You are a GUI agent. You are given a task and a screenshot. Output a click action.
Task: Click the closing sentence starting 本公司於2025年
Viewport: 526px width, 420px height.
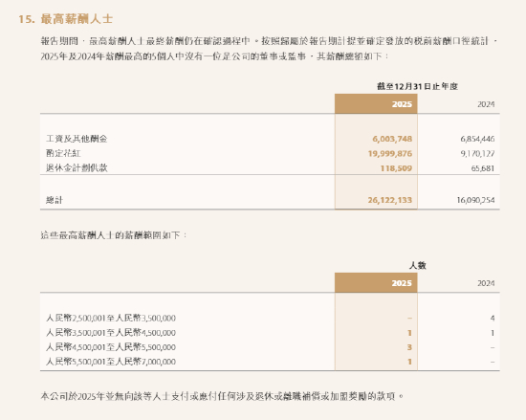coord(222,396)
